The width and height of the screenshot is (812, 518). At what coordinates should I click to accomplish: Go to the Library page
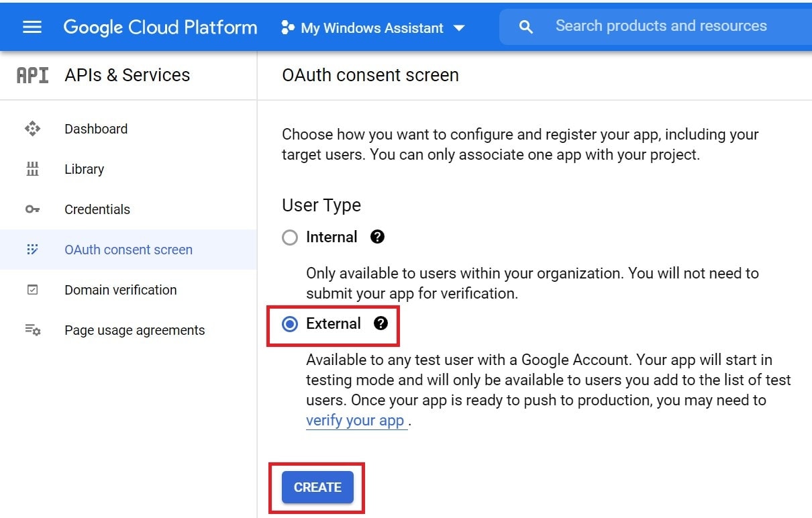coord(84,169)
